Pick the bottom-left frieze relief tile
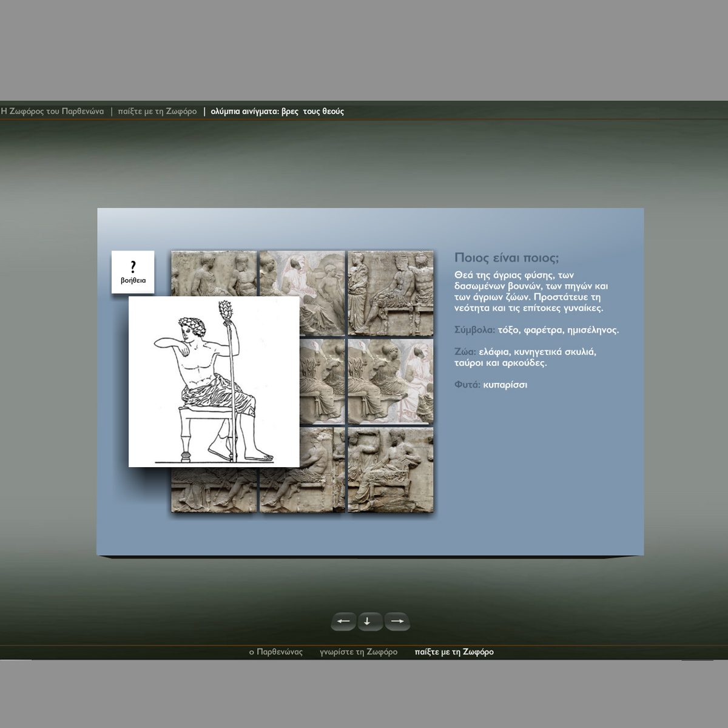 (214, 490)
